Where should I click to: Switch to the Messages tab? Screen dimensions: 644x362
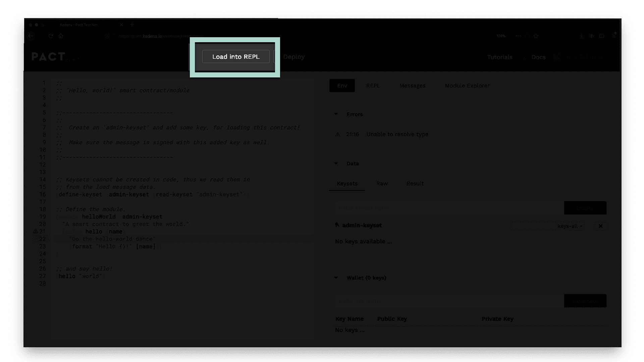413,85
